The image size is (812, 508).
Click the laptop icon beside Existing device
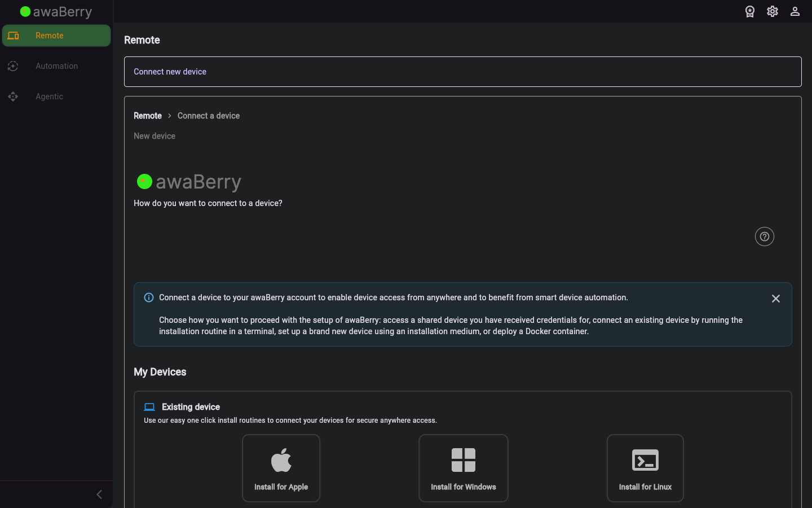(x=149, y=407)
